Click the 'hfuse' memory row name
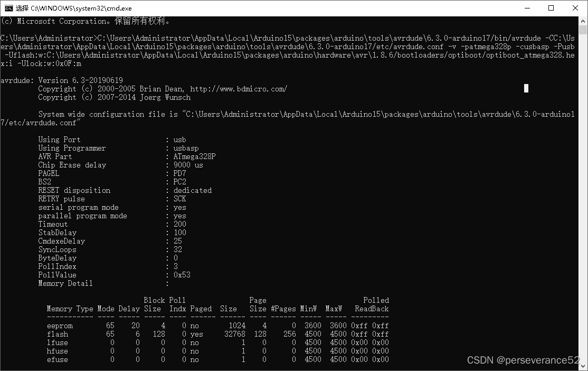 [x=58, y=351]
